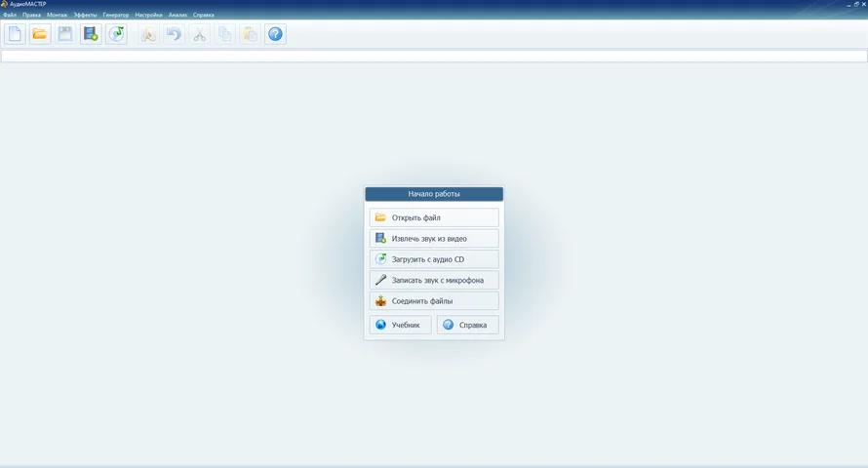
Task: Click the Открыть файл button
Action: point(434,217)
